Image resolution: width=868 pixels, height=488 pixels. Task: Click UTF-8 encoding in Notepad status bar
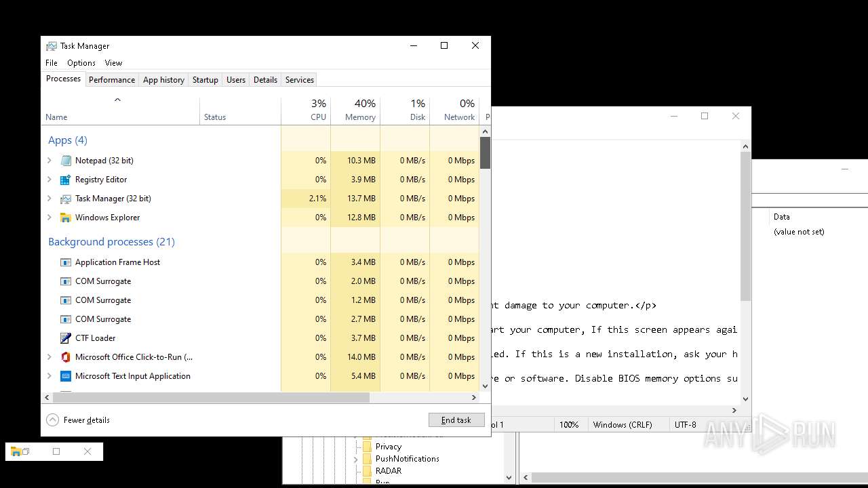[686, 425]
